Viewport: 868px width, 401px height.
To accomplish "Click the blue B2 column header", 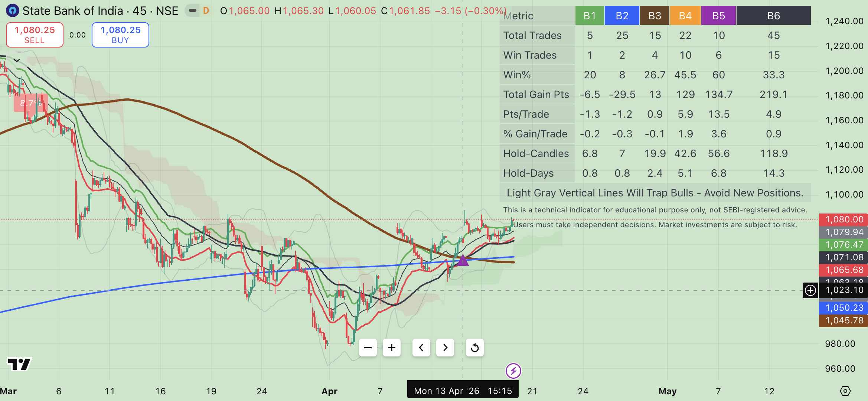I will coord(622,16).
